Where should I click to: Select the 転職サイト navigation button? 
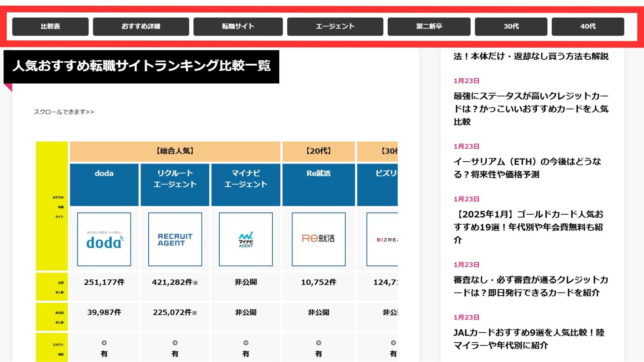(x=238, y=26)
